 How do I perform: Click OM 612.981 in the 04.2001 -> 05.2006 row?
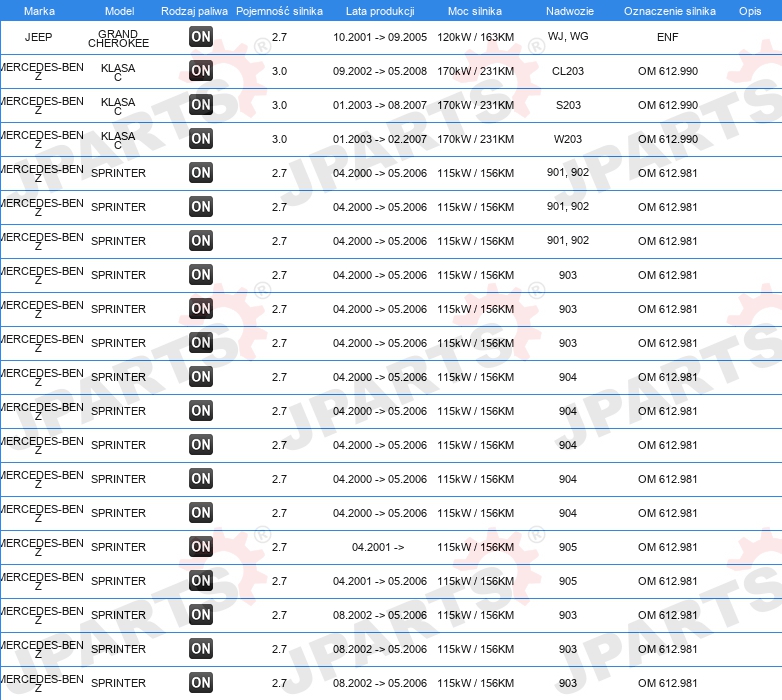(x=668, y=581)
